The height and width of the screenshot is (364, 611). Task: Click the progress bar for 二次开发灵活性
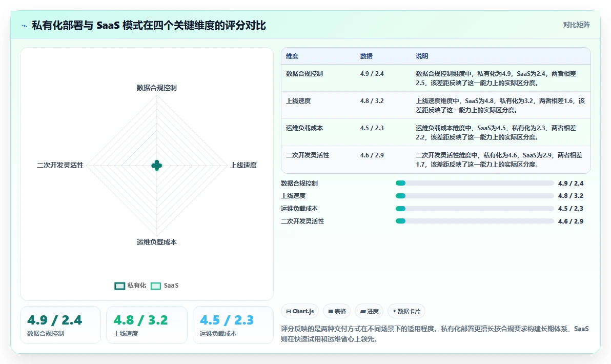point(475,221)
